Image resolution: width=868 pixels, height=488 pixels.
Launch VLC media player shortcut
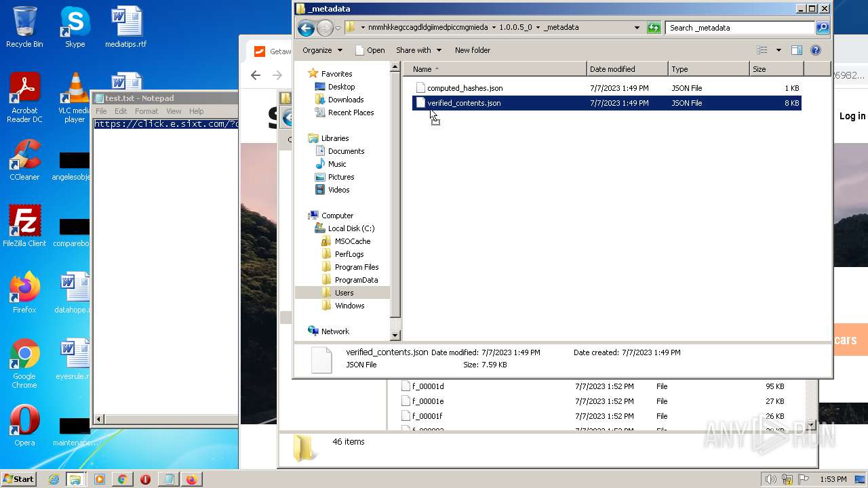pos(75,98)
